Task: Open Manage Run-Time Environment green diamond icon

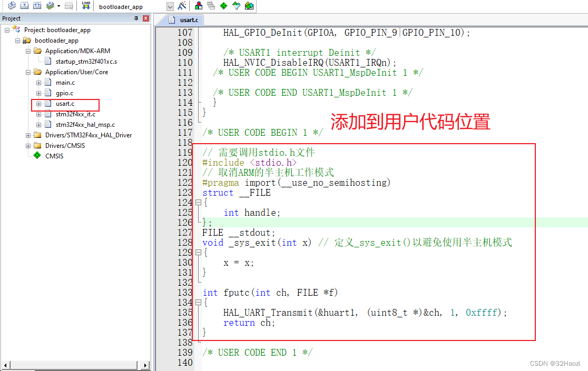Action: click(224, 6)
